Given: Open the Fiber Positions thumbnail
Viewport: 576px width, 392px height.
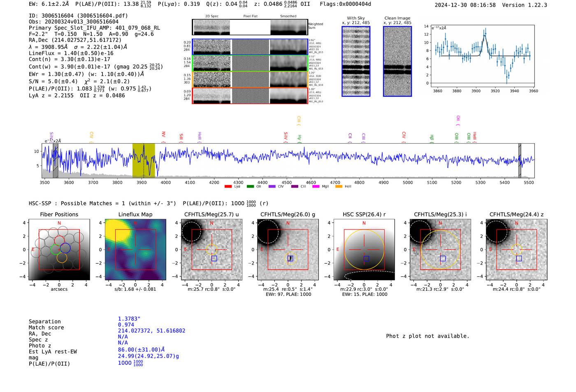Looking at the screenshot, I should (x=59, y=249).
